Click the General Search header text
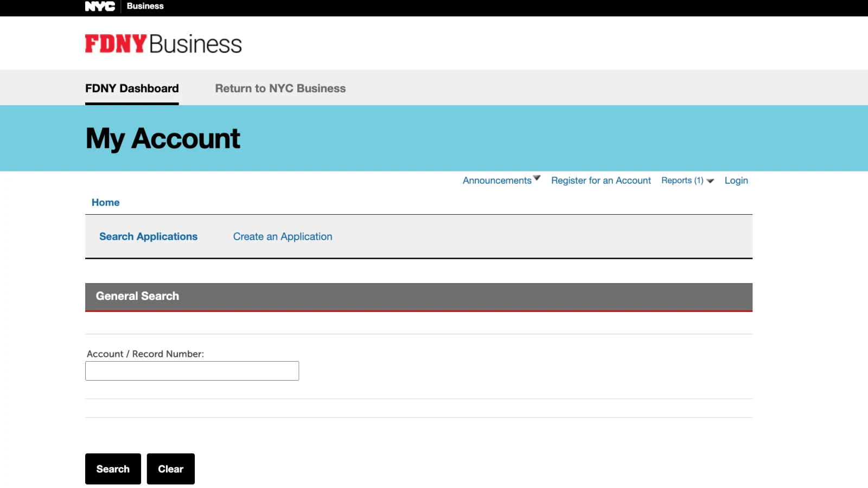The width and height of the screenshot is (868, 488). point(137,296)
